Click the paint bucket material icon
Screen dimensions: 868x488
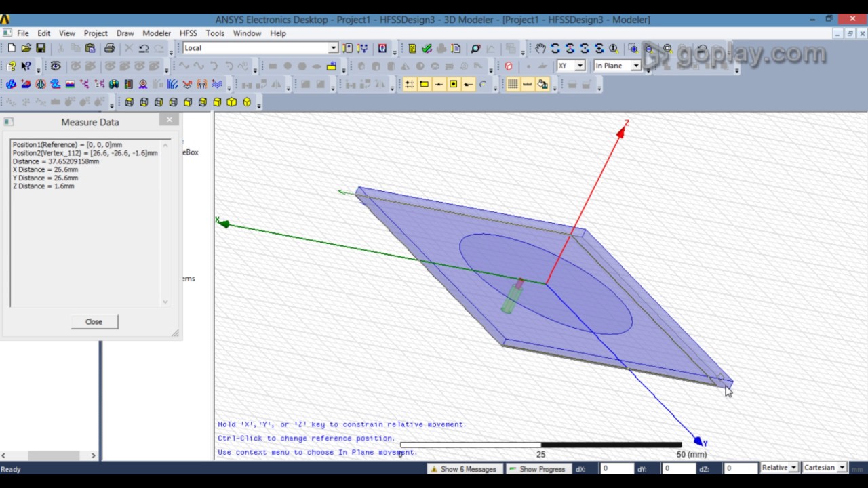(542, 84)
